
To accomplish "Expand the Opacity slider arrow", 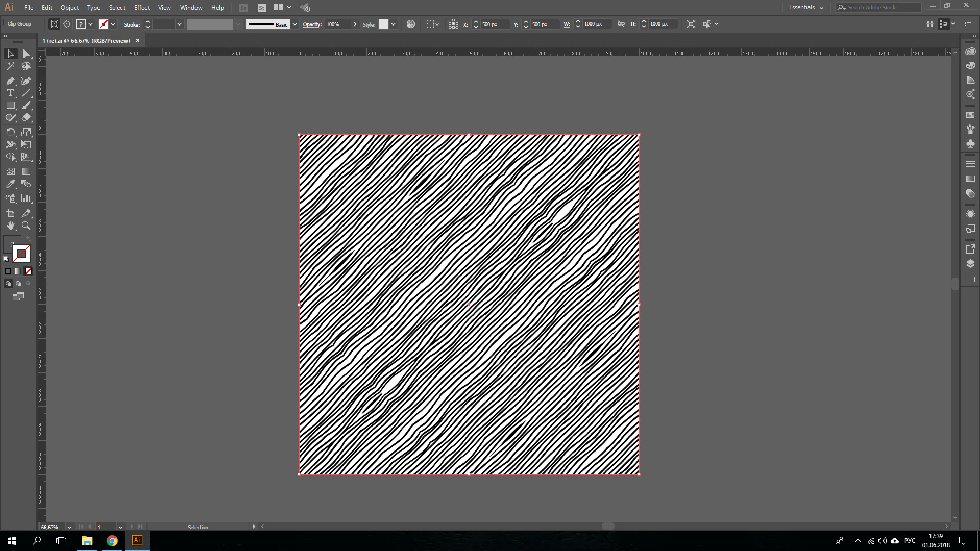I will (355, 24).
